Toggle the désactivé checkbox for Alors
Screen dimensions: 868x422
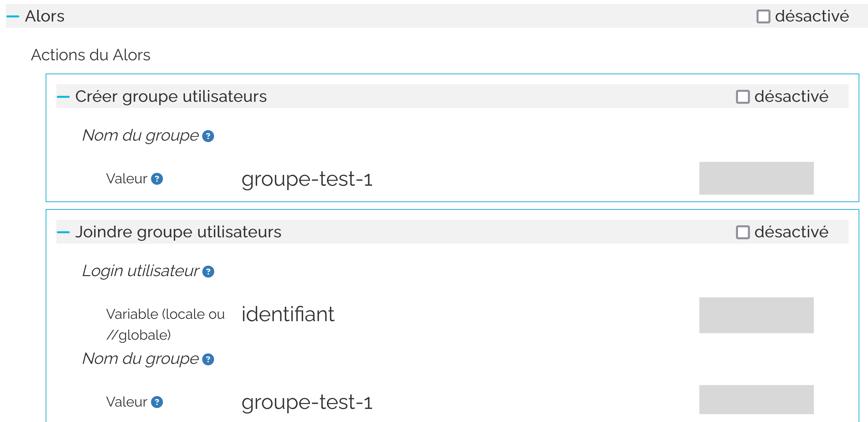(x=763, y=17)
